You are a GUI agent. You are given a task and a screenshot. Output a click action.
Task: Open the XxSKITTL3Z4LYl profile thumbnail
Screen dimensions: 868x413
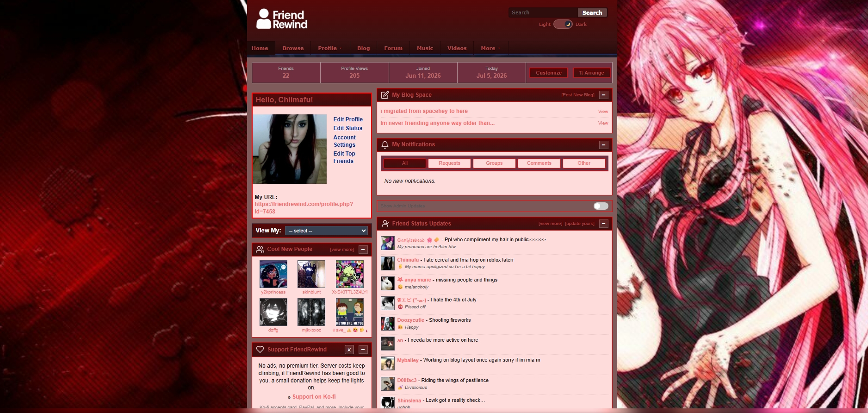click(350, 274)
